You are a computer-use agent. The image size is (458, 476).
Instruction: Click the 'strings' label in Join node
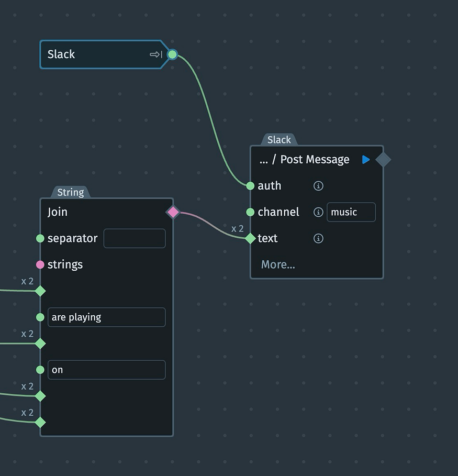pyautogui.click(x=65, y=264)
